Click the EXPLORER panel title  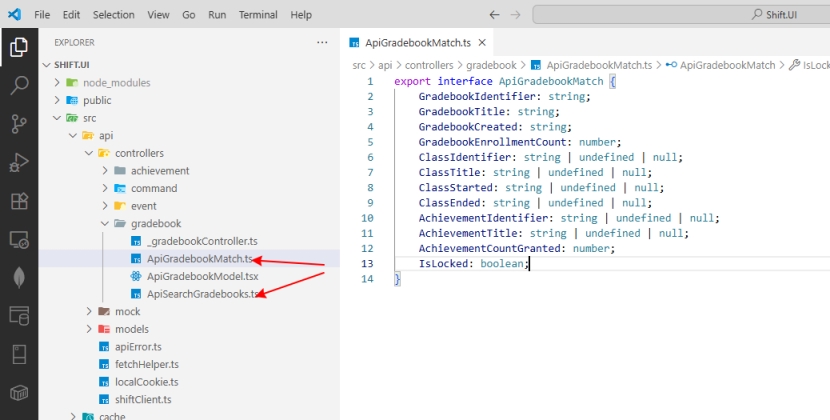pyautogui.click(x=74, y=42)
